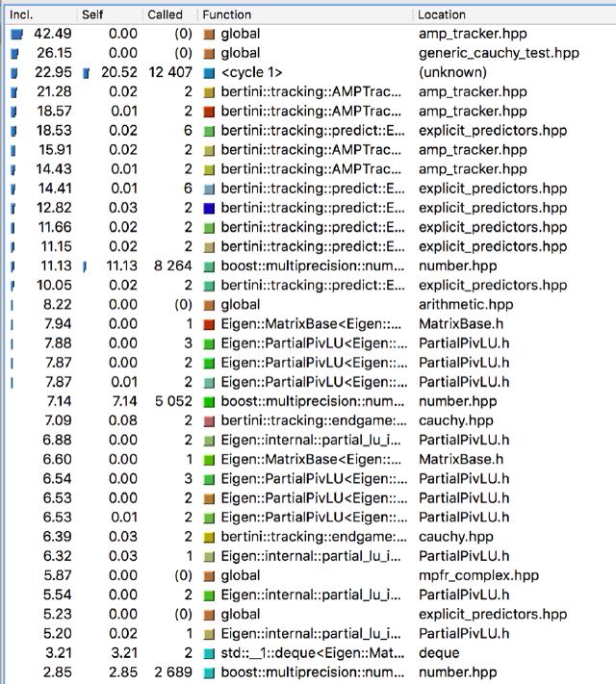Select the AMPTracker row with inclusive 18.57
Image resolution: width=616 pixels, height=684 pixels.
(310, 112)
